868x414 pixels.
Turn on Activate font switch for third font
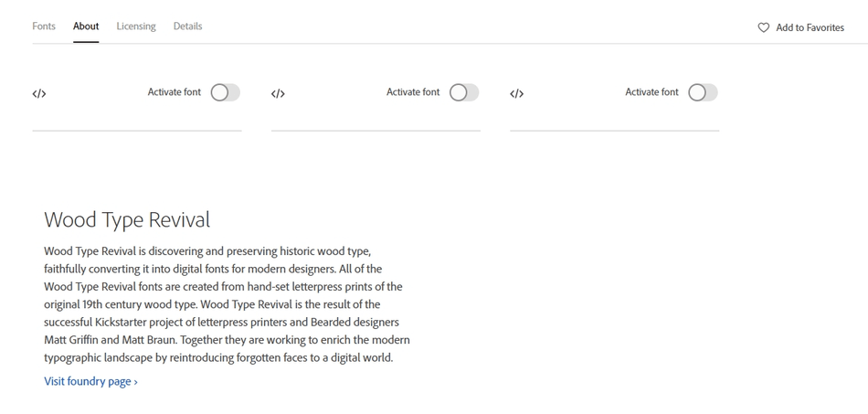[703, 92]
